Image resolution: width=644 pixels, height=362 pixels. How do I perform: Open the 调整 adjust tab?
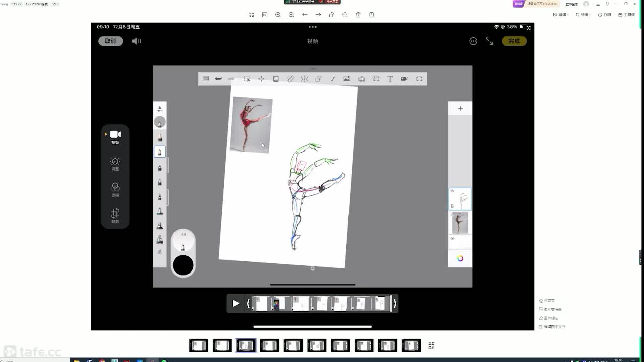coord(115,164)
